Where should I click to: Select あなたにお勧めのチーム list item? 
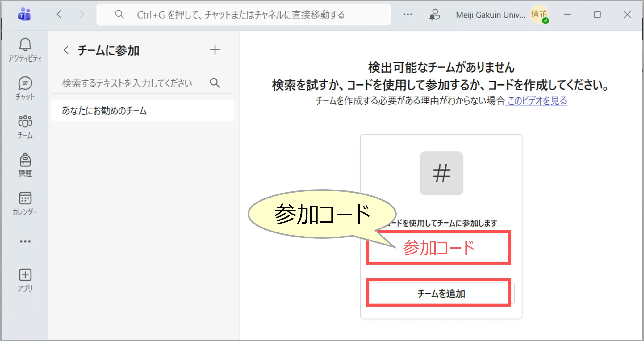142,111
